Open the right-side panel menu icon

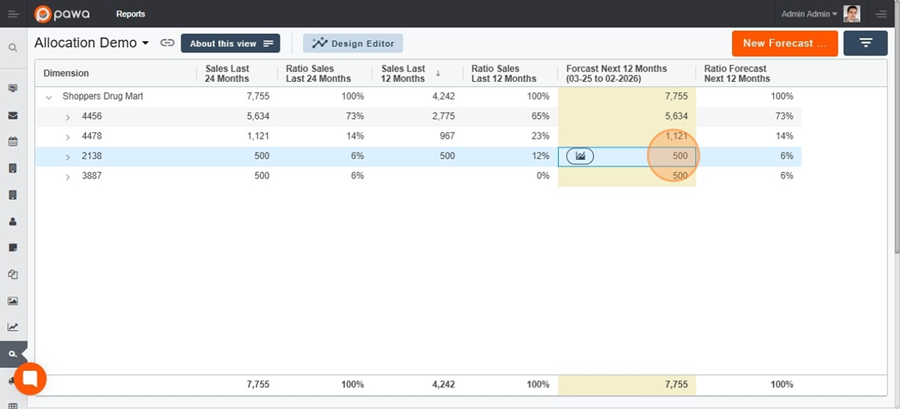[x=881, y=14]
